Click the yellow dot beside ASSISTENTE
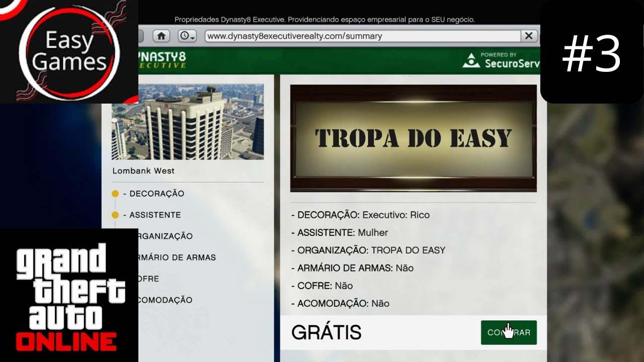Viewport: 644px width, 362px height. [x=115, y=215]
